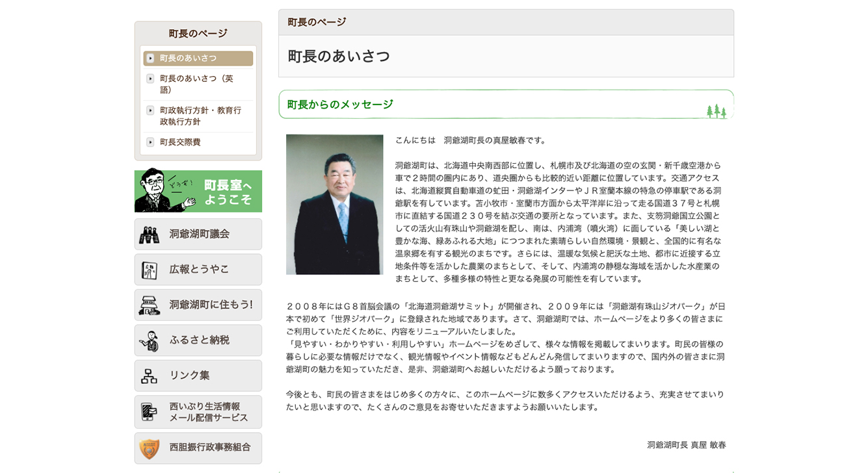Open the 洞爺湖町に住もう! button
This screenshot has height=473, width=868.
(198, 305)
